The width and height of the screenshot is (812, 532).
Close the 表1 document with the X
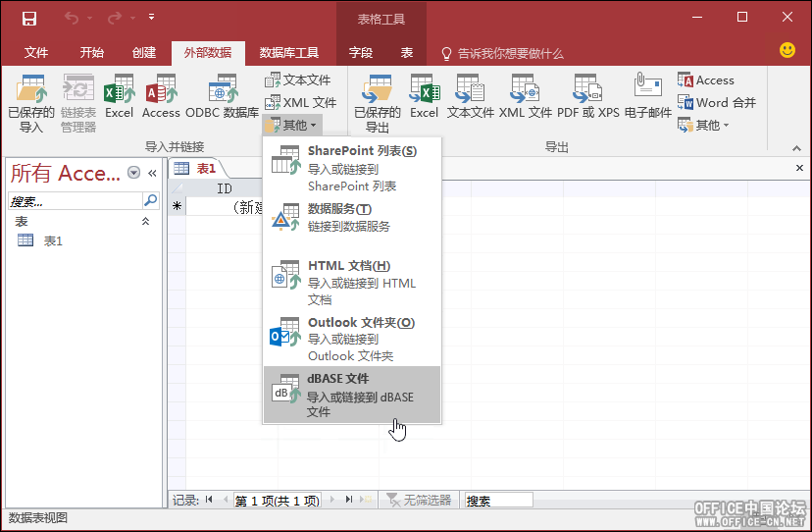point(799,168)
